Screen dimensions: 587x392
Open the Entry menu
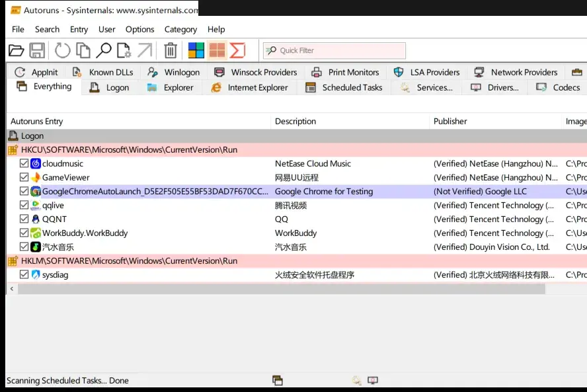coord(79,29)
